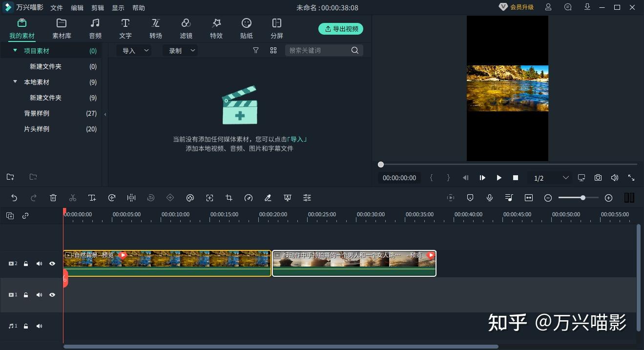Take a snapshot with camera icon

click(598, 178)
